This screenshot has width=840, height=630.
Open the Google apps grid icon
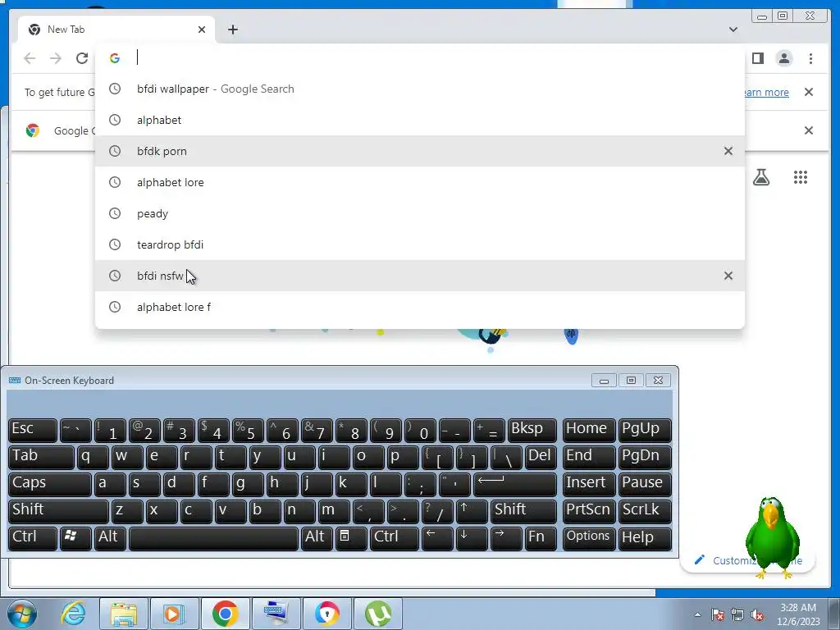pos(801,177)
